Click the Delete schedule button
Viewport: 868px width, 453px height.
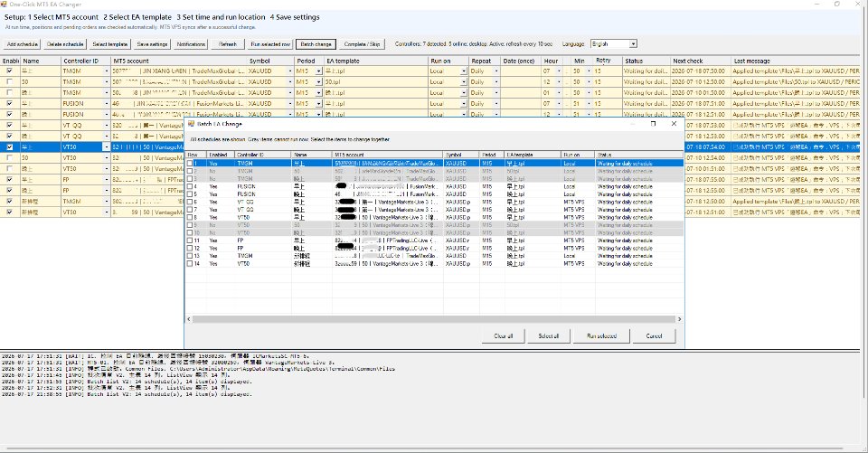[x=65, y=44]
